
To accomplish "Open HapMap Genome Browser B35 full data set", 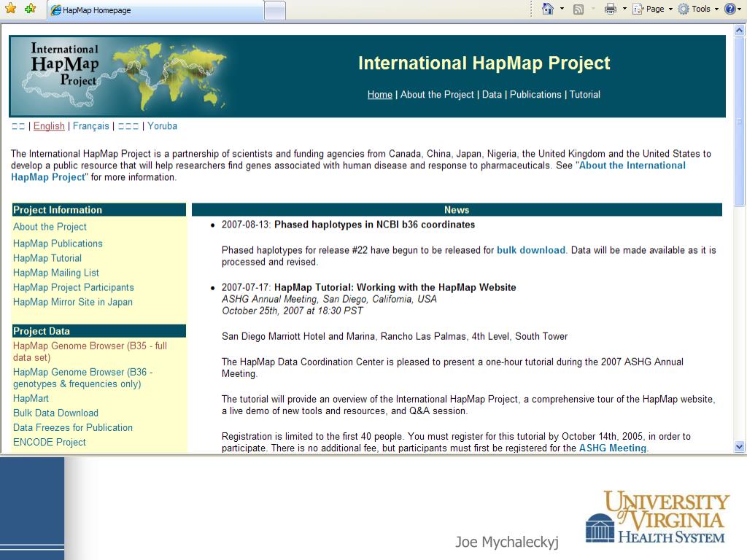I will coord(90,351).
